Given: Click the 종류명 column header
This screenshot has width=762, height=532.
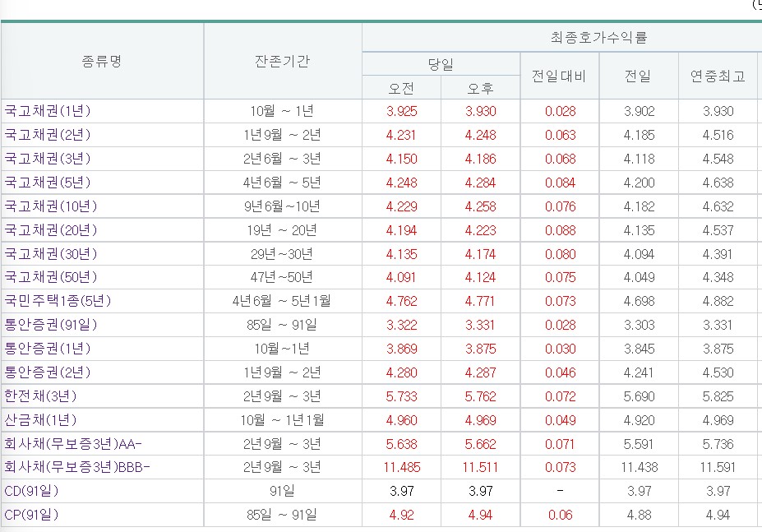Looking at the screenshot, I should pyautogui.click(x=102, y=62).
